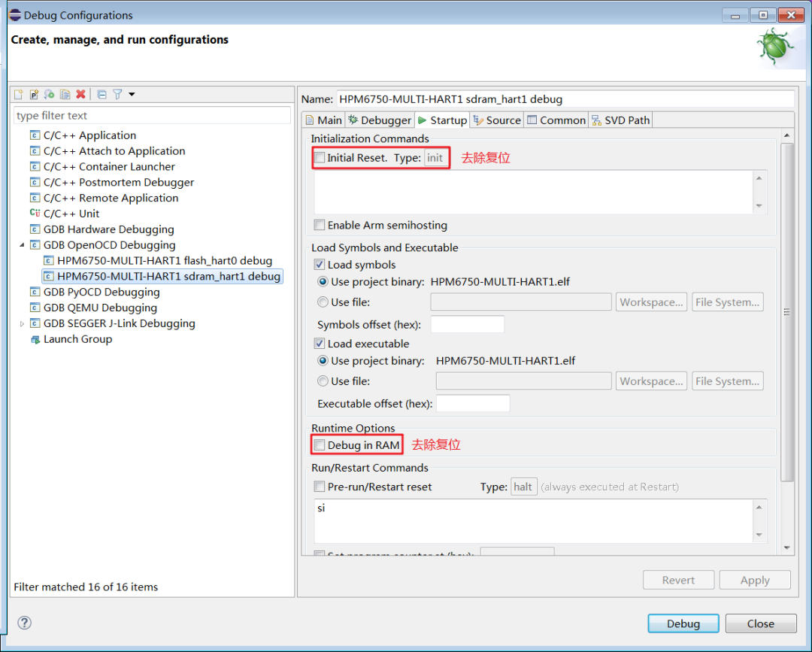Click the Filter launch configurations icon

[117, 94]
